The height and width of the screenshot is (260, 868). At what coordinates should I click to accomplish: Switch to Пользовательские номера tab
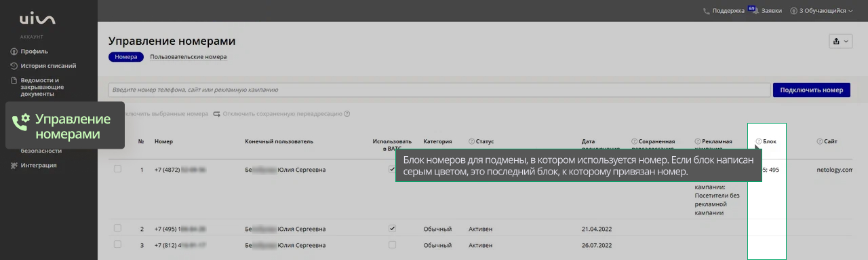189,57
